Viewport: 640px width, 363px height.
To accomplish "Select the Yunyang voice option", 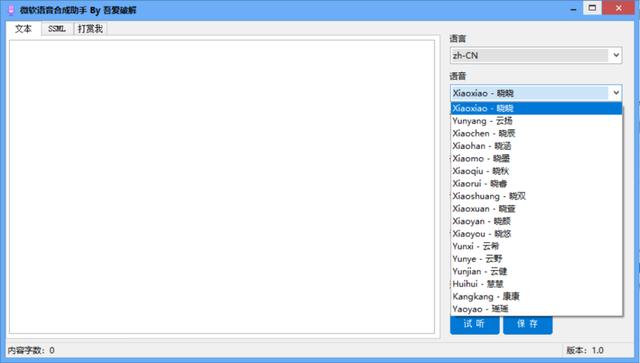I will point(536,121).
